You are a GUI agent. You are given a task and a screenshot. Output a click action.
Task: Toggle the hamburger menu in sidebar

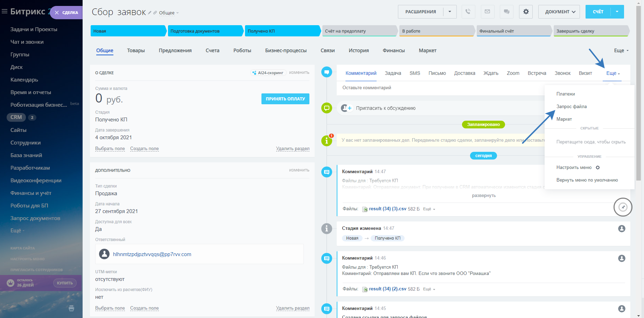5,12
